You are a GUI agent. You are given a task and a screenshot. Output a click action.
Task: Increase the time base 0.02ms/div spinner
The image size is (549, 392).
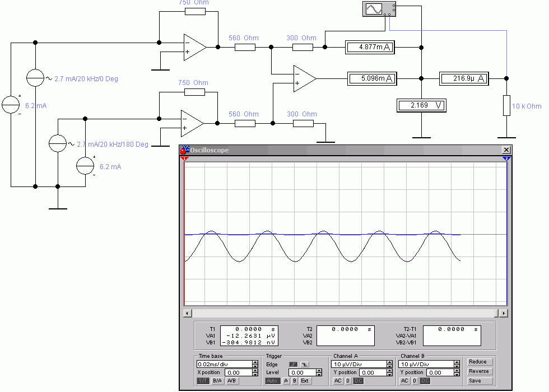point(255,362)
